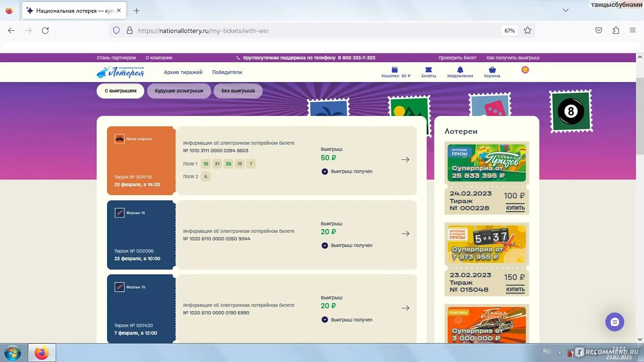
Task: Click number 16 in Поле 1
Action: (206, 164)
